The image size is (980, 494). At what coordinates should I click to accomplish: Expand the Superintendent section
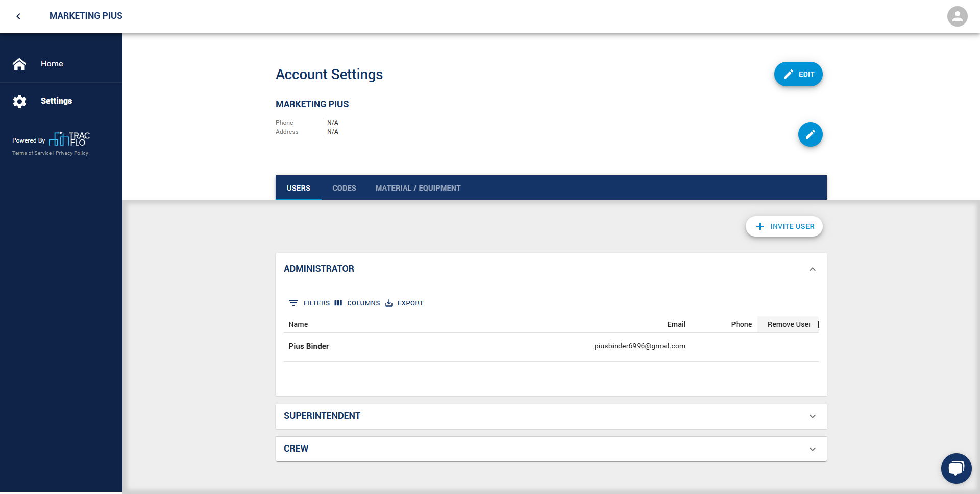click(x=812, y=416)
